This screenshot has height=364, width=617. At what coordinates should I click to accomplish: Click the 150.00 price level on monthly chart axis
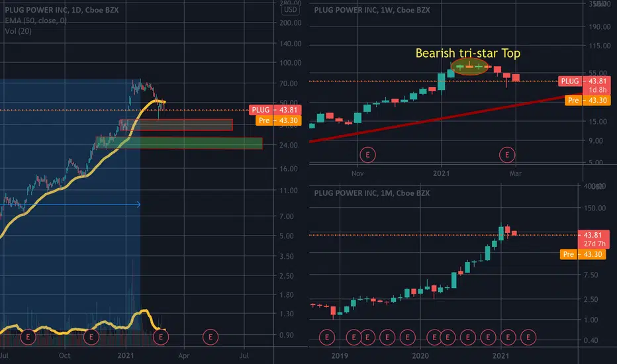594,208
